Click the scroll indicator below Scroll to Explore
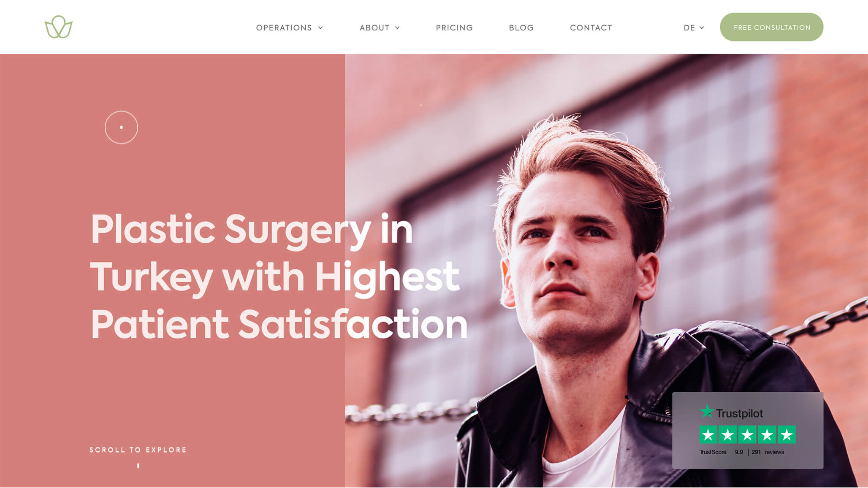868x488 pixels. coord(138,466)
